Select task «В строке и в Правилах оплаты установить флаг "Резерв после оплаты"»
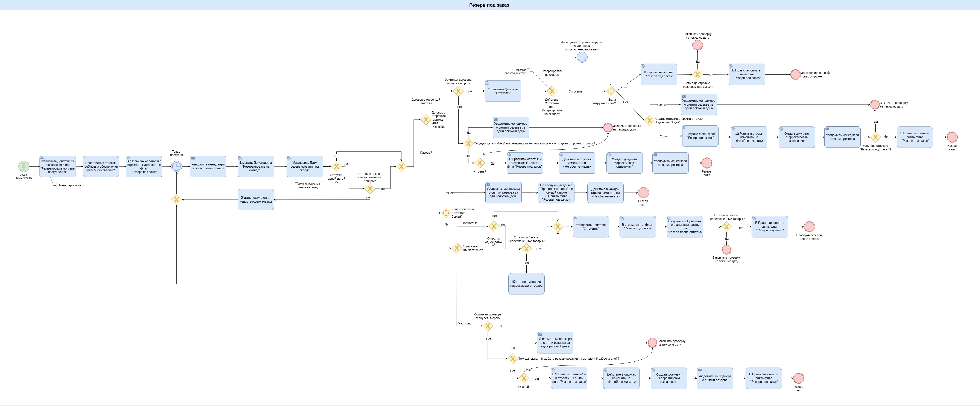The width and height of the screenshot is (980, 406). click(685, 227)
